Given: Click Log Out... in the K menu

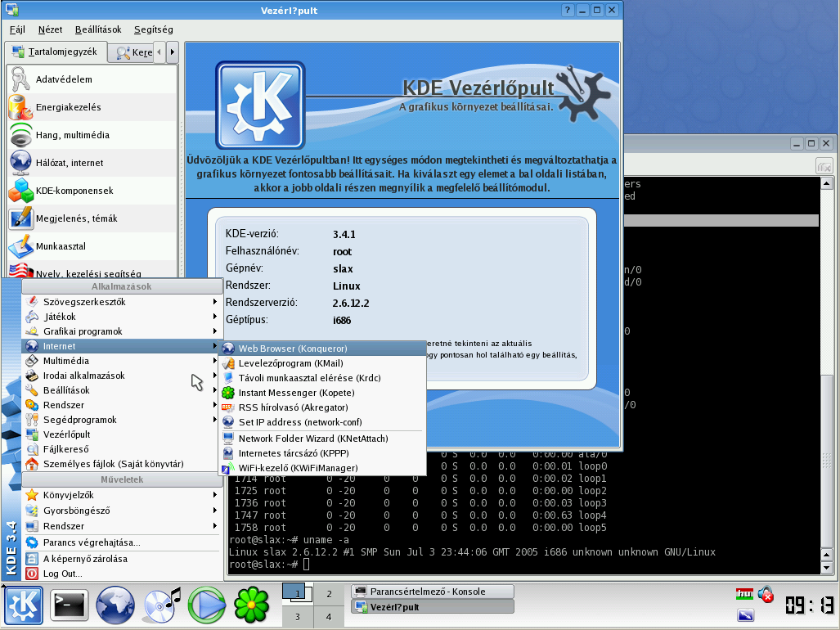Looking at the screenshot, I should (62, 574).
